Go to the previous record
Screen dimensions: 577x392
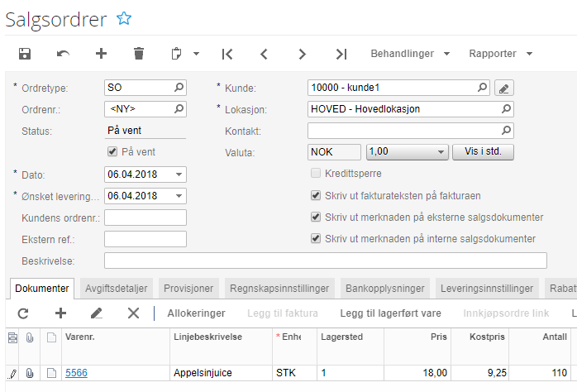(264, 54)
